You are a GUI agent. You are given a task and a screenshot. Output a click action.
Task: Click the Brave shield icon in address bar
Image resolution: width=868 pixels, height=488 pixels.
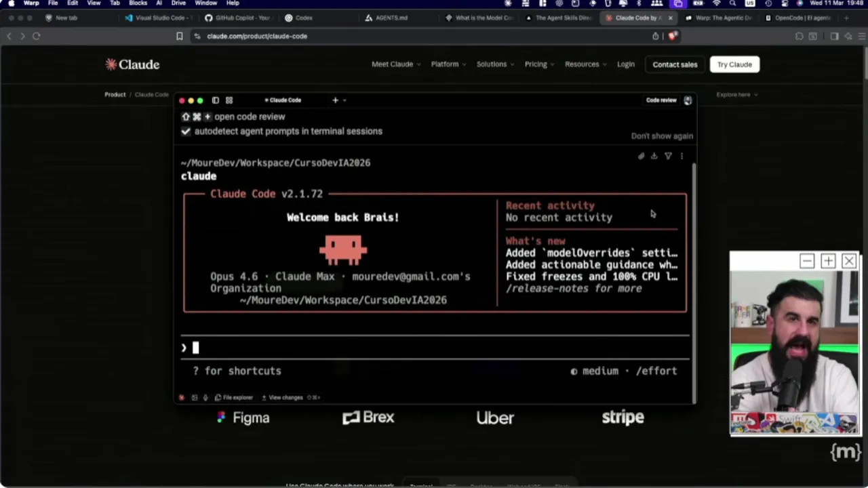point(672,36)
